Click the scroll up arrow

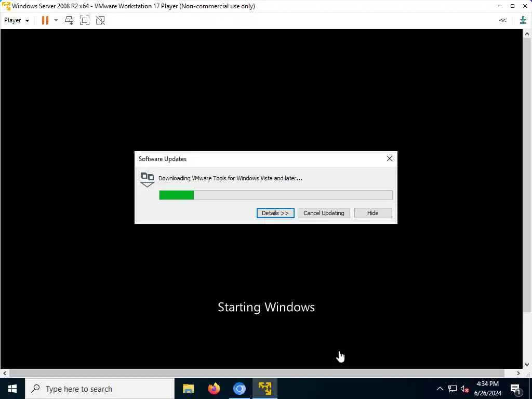527,34
